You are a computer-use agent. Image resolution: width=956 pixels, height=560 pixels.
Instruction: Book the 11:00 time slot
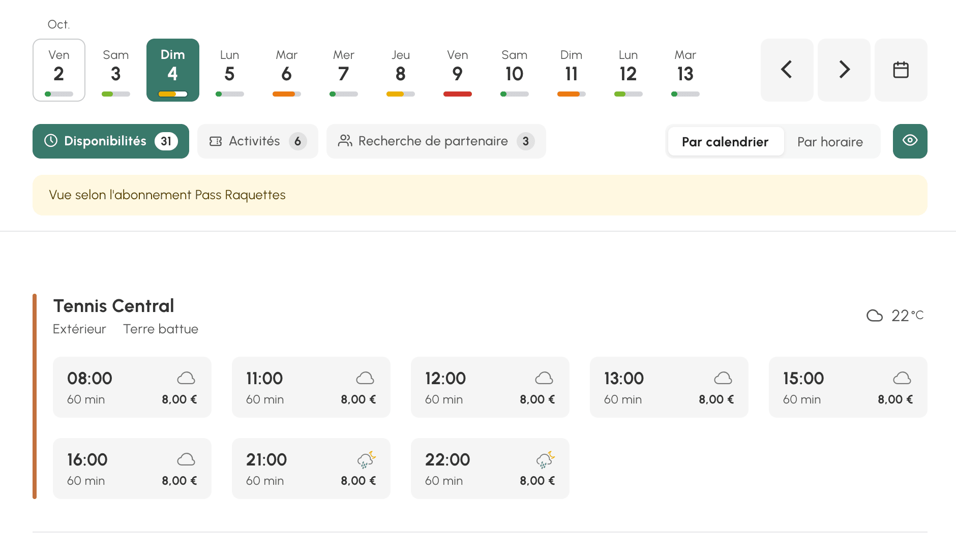coord(311,387)
